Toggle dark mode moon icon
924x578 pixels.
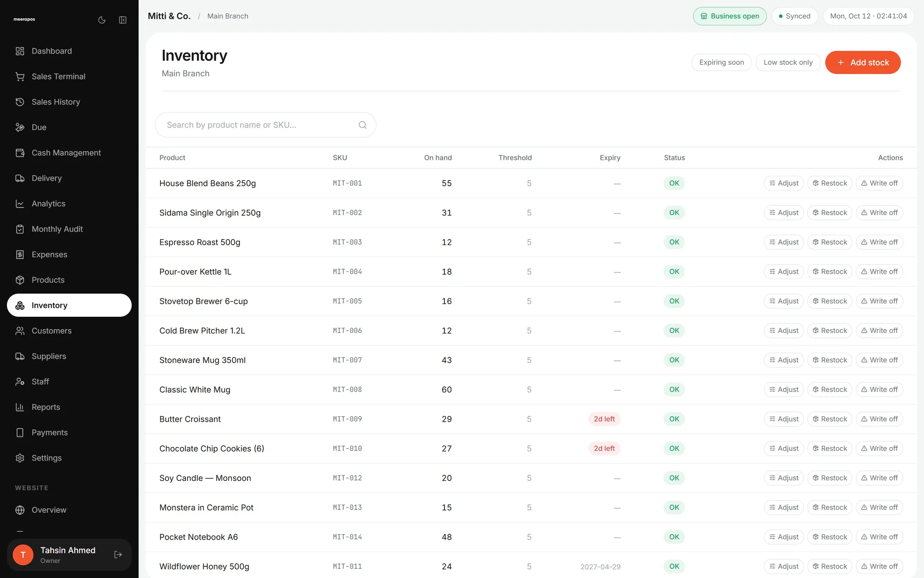(102, 20)
